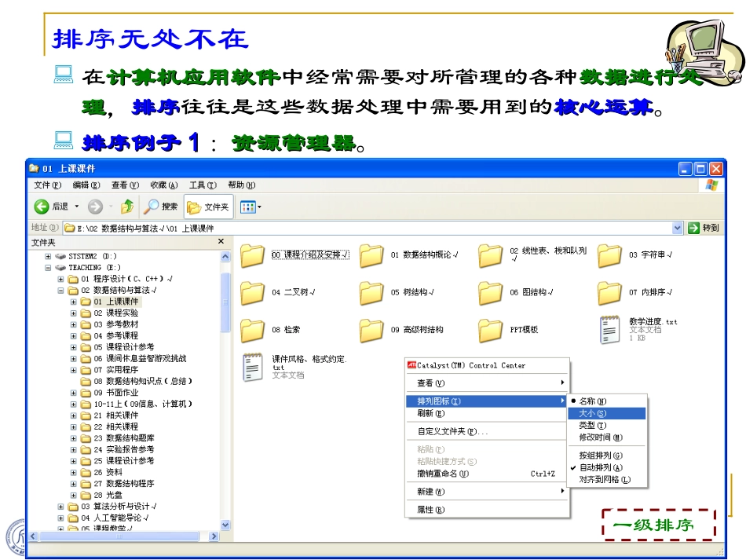Select 28 光盘 in folder tree

pyautogui.click(x=108, y=495)
